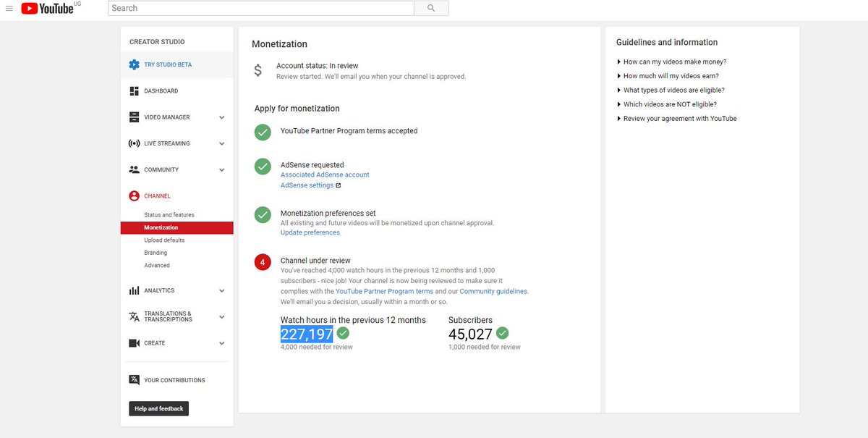Expand the Create section chevron
This screenshot has height=438, width=868.
(x=222, y=343)
